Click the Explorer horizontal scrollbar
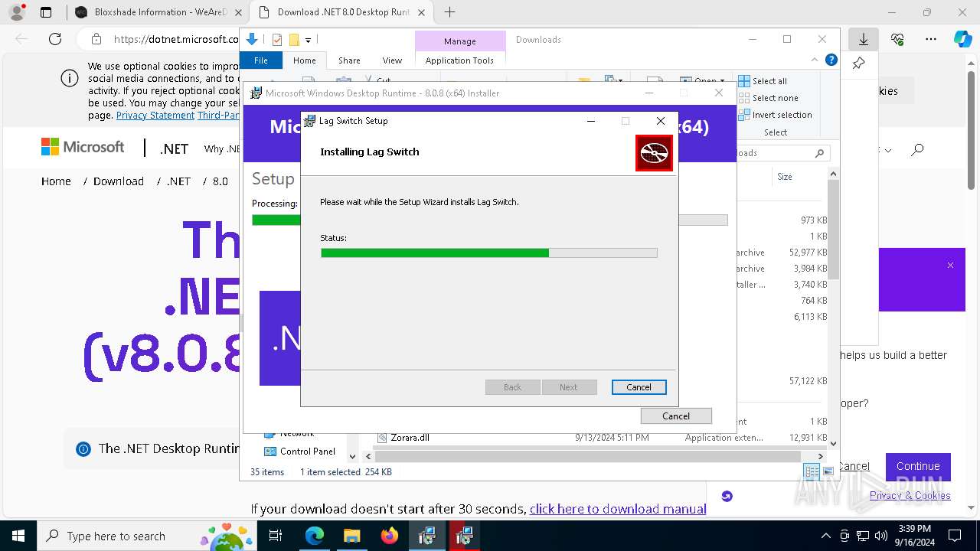980x551 pixels. (588, 456)
